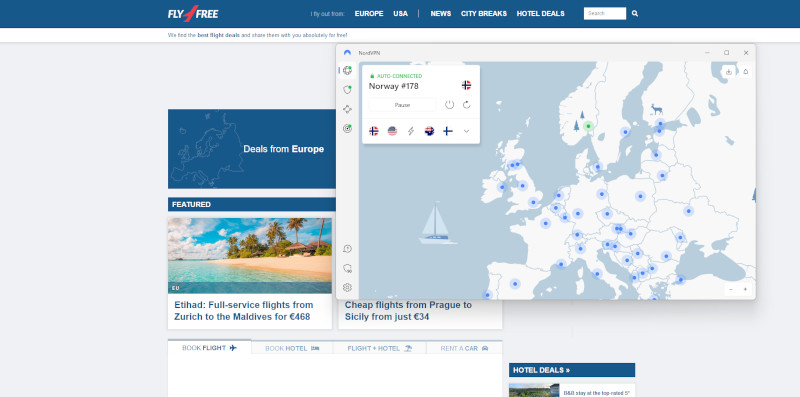Screen dimensions: 800x397
Task: Click the FEATURED section header
Action: coord(191,204)
